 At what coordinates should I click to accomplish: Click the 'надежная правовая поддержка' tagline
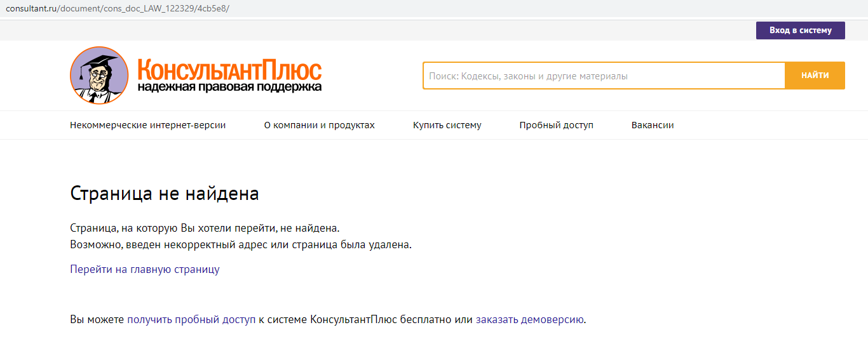[x=229, y=87]
